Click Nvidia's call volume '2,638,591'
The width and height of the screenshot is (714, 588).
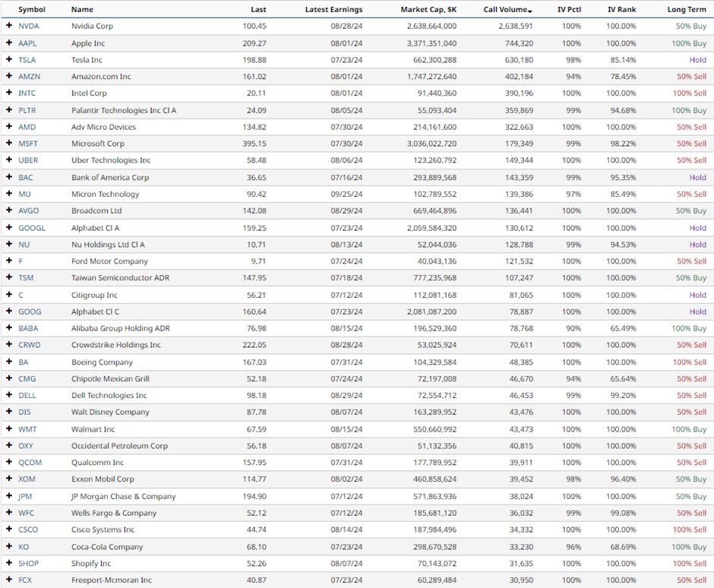(x=516, y=26)
